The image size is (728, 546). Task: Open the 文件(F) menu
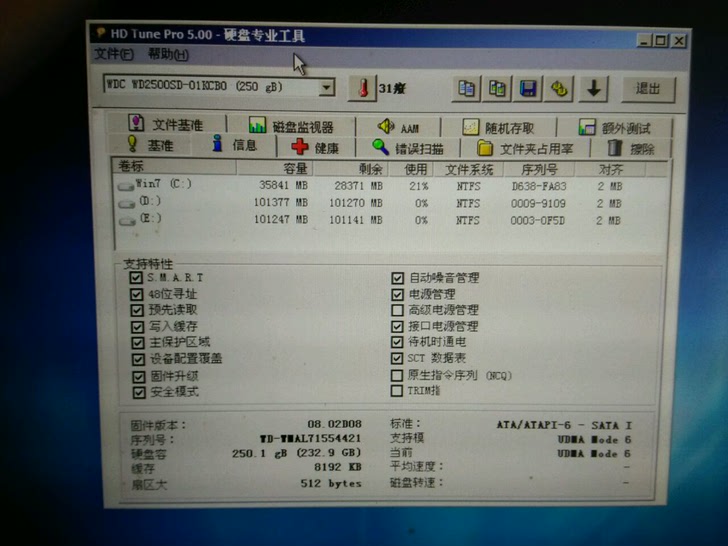click(114, 54)
